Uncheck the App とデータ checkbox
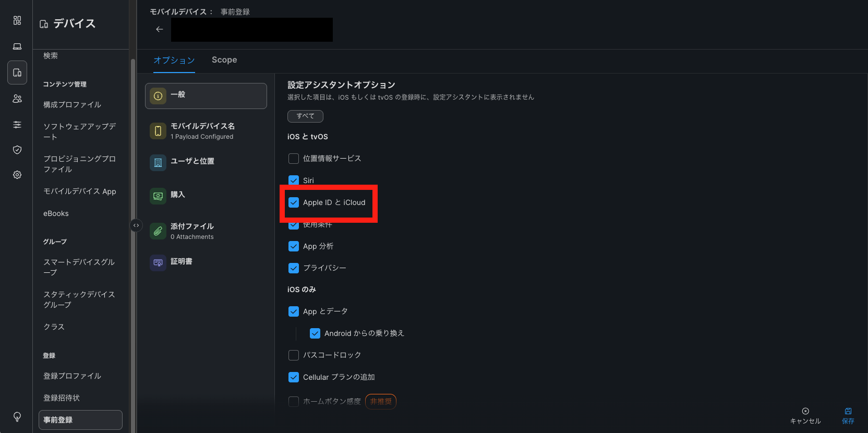 tap(294, 311)
